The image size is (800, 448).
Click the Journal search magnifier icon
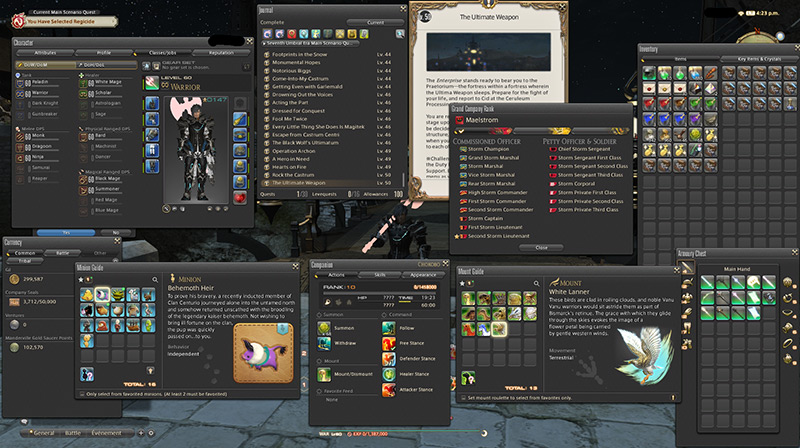click(400, 34)
